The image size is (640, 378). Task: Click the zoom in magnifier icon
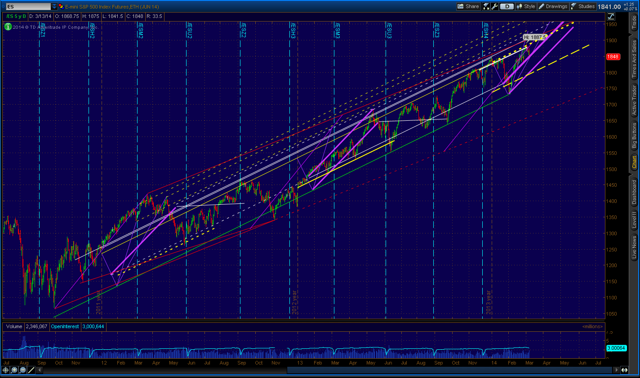coord(14,370)
